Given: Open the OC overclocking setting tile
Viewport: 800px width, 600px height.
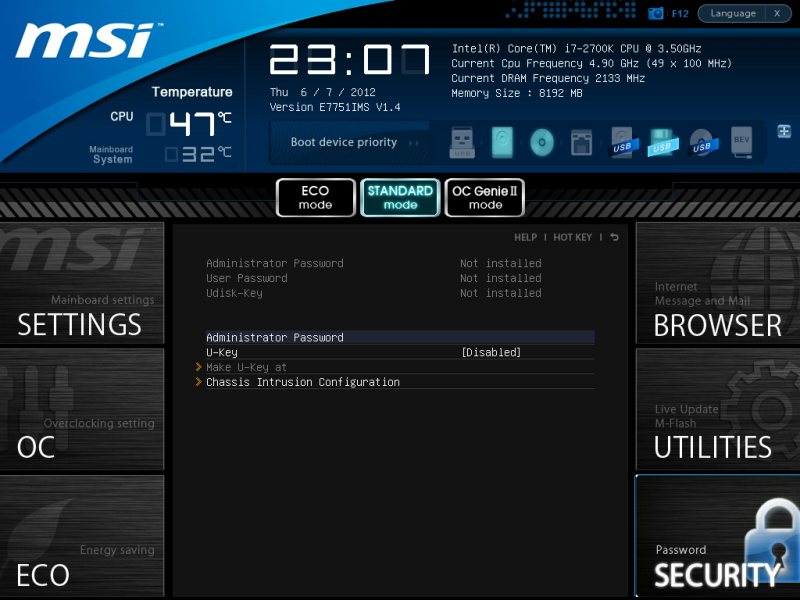Looking at the screenshot, I should [82, 409].
